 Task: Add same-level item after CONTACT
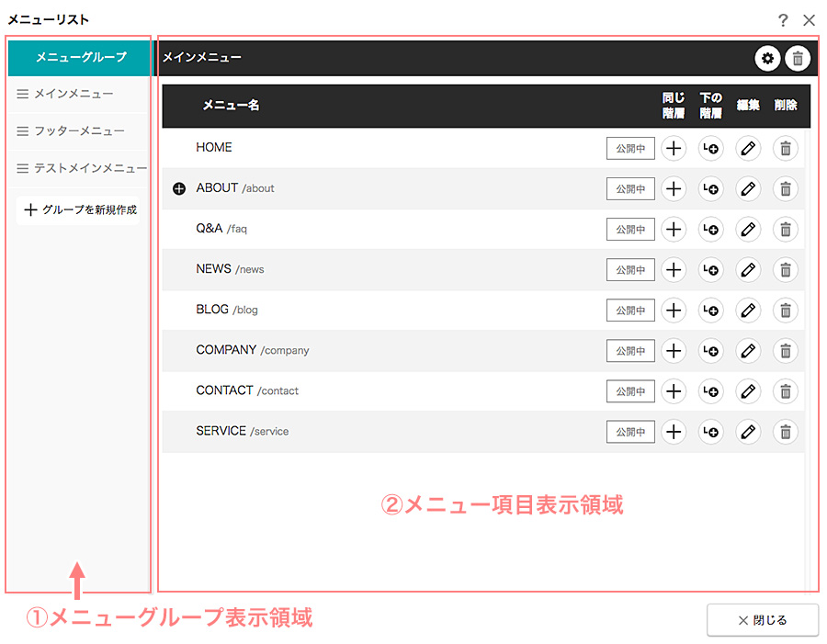tap(674, 391)
